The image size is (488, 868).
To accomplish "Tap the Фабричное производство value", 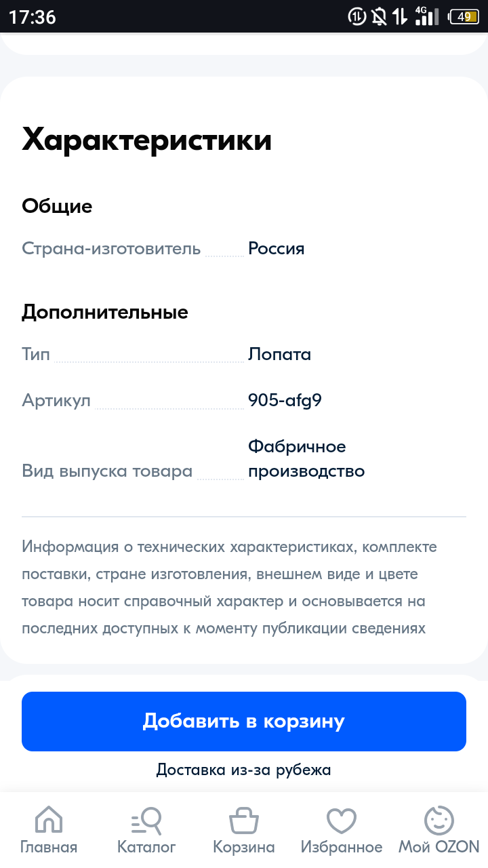I will [306, 458].
